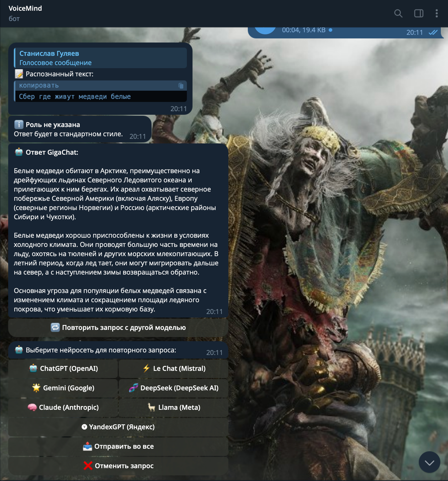Open the VoiceMind bot profile header
Image resolution: width=448 pixels, height=481 pixels.
pos(25,13)
